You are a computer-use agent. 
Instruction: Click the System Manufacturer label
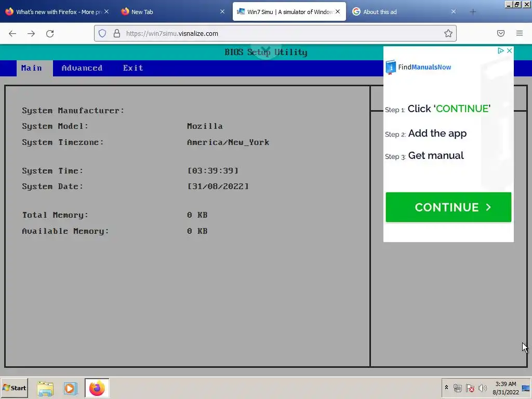pos(73,111)
